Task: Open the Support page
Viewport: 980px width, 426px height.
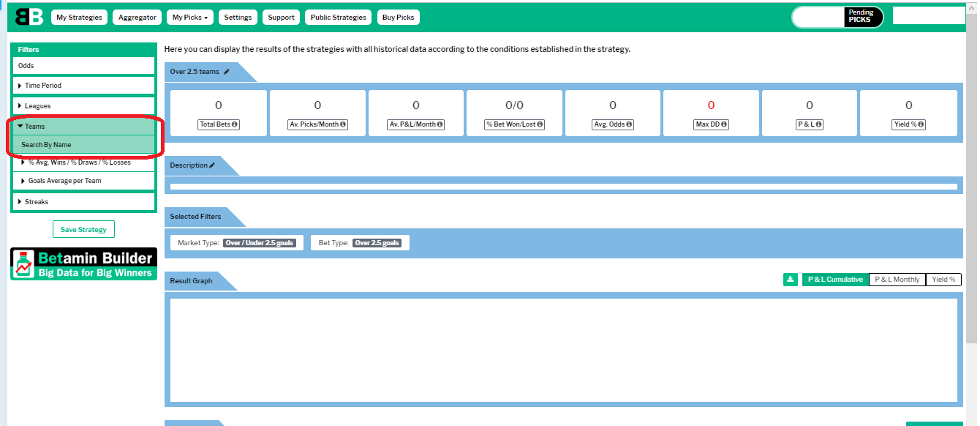Action: [282, 18]
